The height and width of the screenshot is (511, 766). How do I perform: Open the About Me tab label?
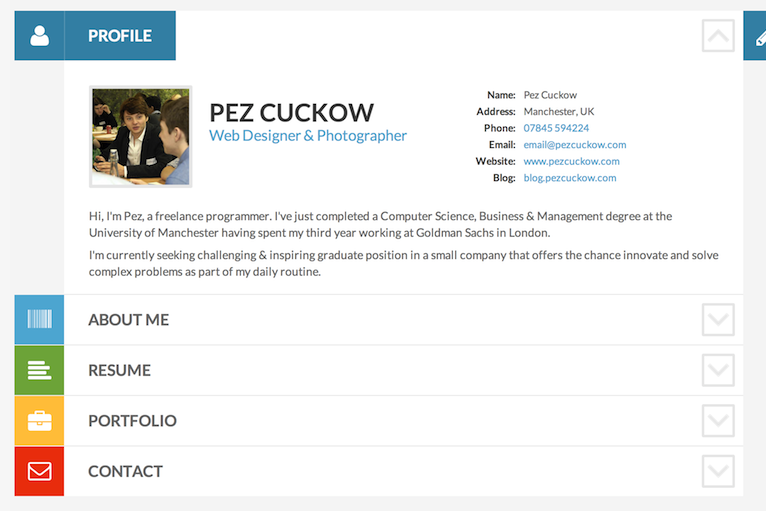click(128, 320)
